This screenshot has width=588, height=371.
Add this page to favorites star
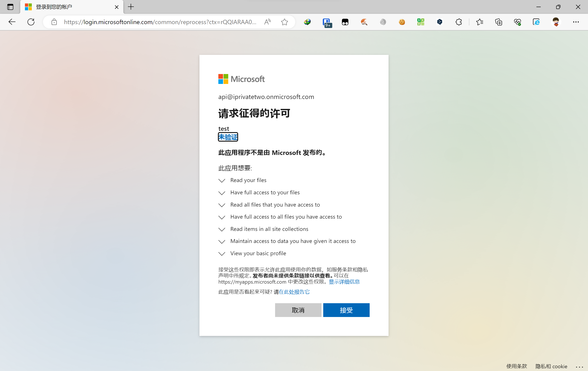click(285, 22)
